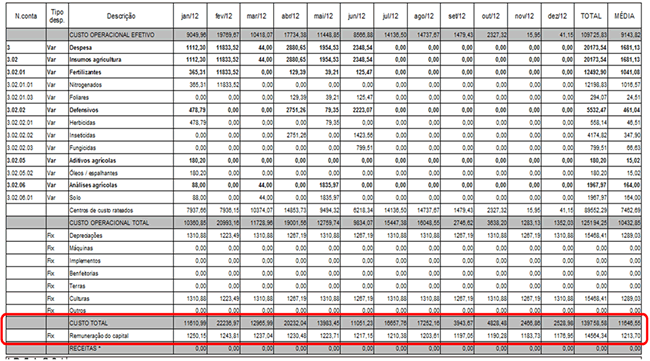Screen dimensions: 650x361
Task: Click Remuneração do capital jan/12 value 1250,15
Action: pyautogui.click(x=196, y=335)
